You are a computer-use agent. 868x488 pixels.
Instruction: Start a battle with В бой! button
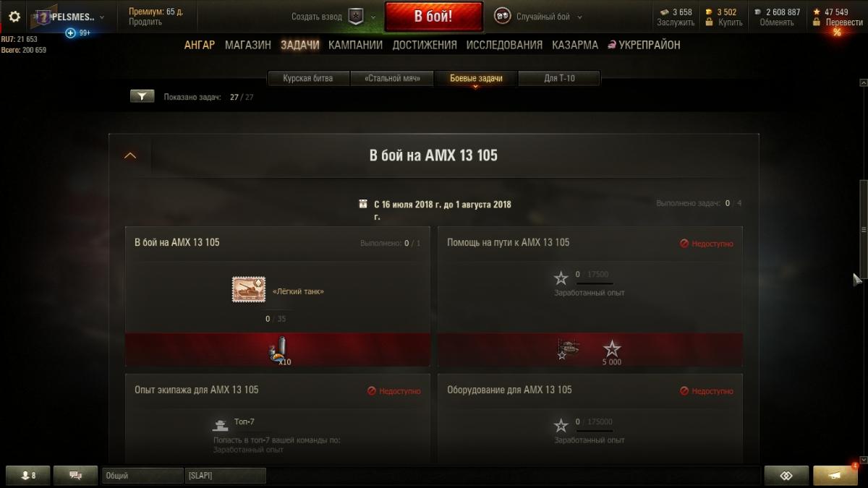pyautogui.click(x=433, y=16)
